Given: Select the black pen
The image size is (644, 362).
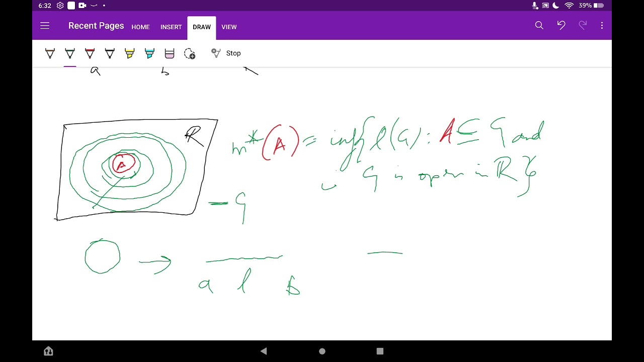Looking at the screenshot, I should coord(110,53).
